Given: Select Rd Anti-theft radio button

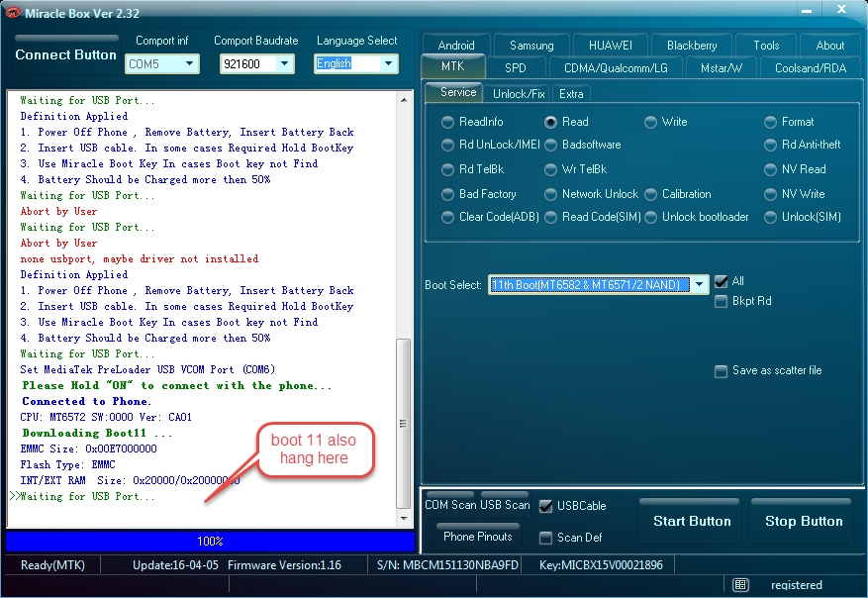Looking at the screenshot, I should pyautogui.click(x=771, y=146).
